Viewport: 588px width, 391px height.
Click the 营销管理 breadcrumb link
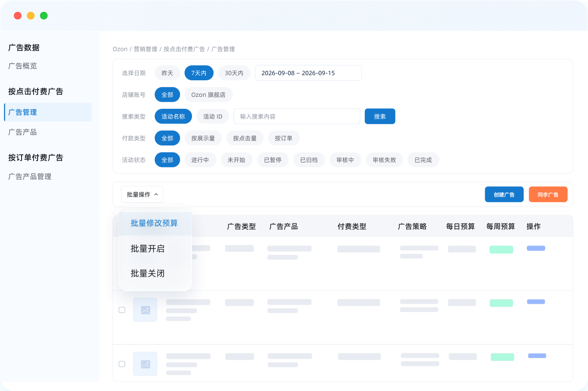[146, 49]
